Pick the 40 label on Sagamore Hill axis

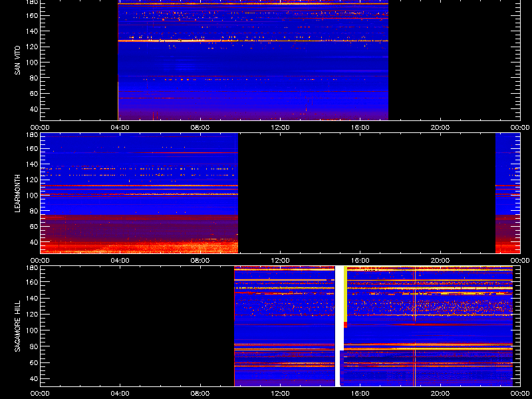pyautogui.click(x=34, y=378)
